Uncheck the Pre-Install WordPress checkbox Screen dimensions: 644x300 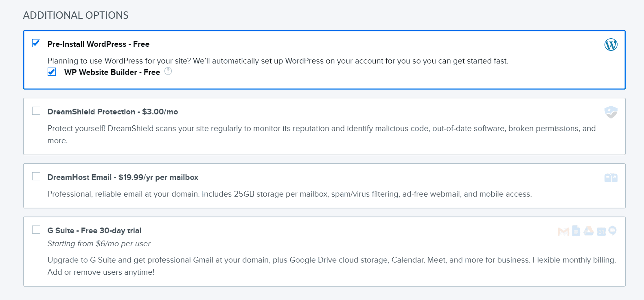click(x=36, y=43)
